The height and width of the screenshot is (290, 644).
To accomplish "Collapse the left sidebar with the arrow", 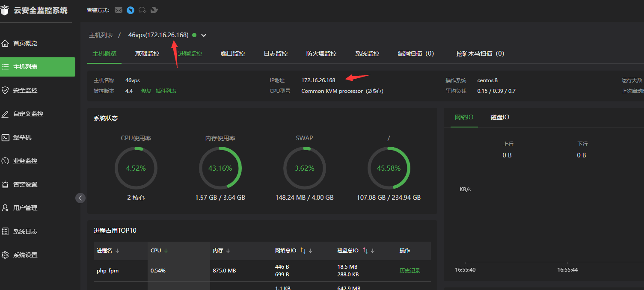I will pos(80,198).
